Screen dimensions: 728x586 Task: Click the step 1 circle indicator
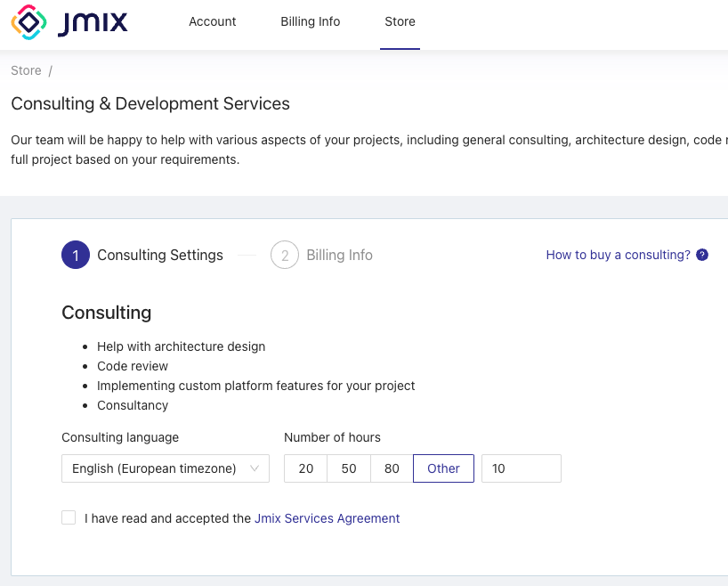coord(76,256)
